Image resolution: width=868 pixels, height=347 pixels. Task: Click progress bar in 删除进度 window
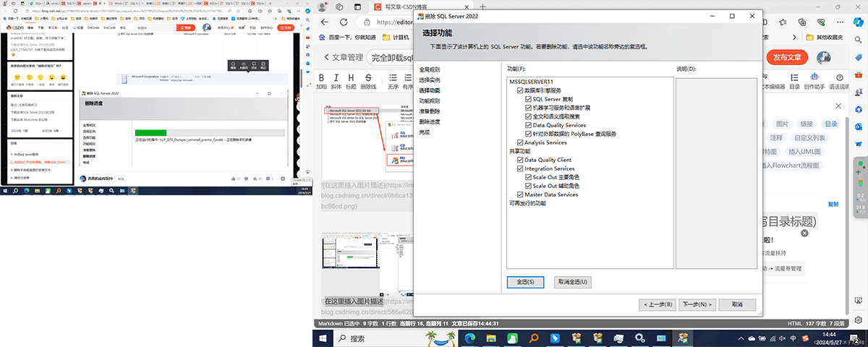209,132
